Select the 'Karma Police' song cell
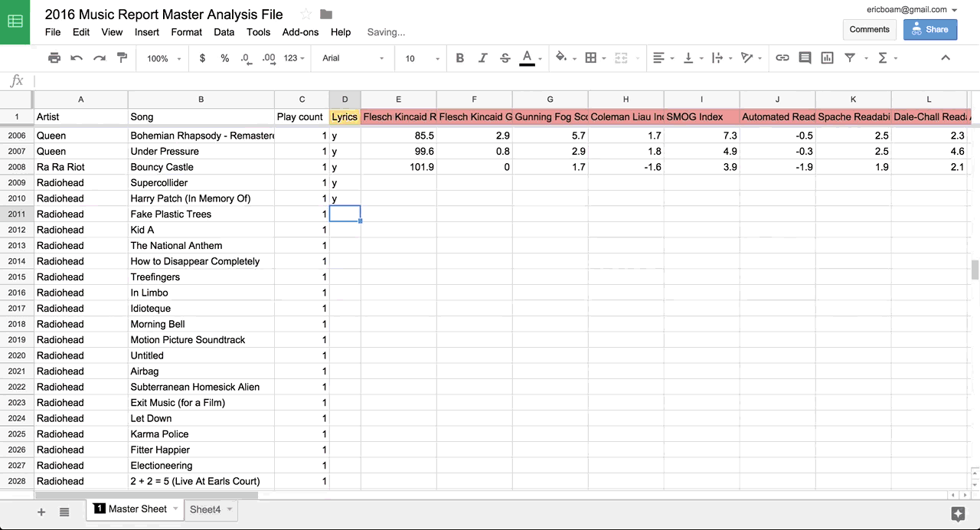 coord(201,434)
